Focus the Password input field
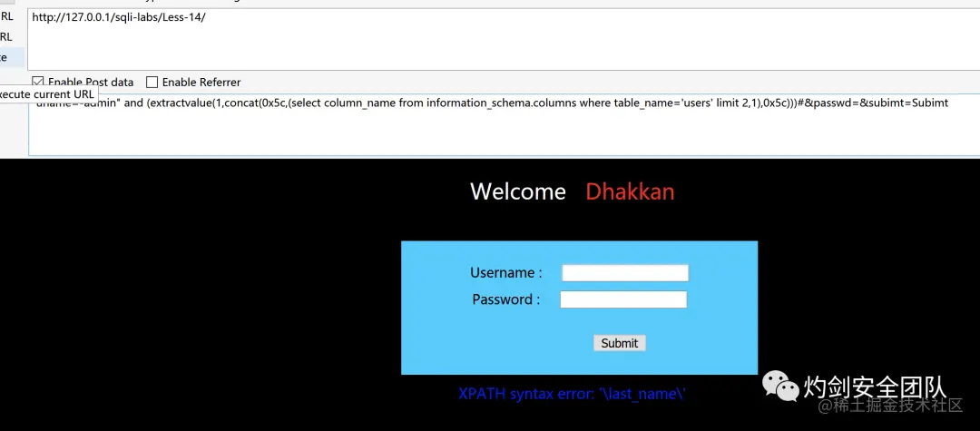 pyautogui.click(x=623, y=299)
